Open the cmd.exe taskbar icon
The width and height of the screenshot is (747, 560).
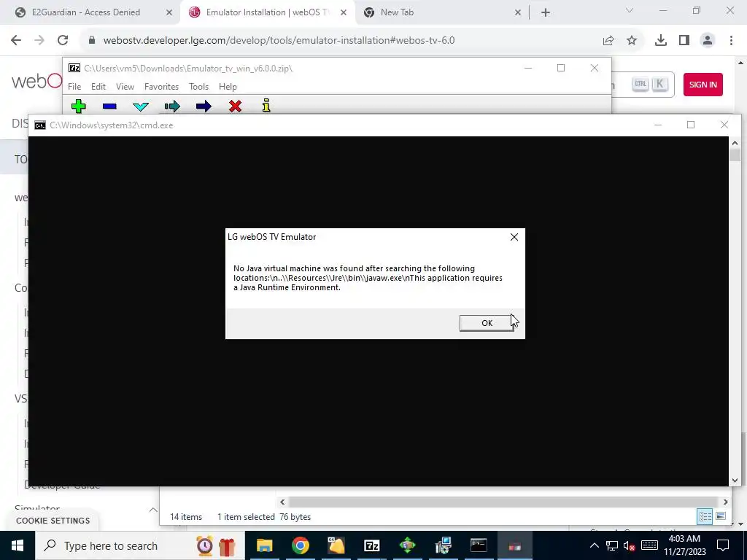(x=479, y=545)
